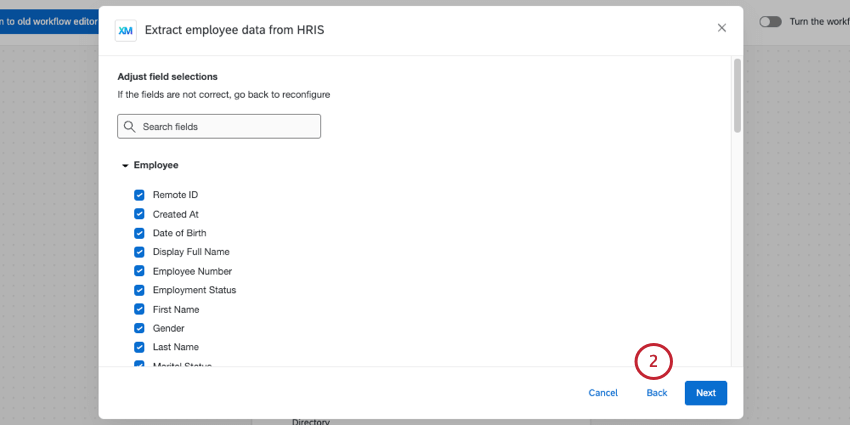The width and height of the screenshot is (850, 425).
Task: Deselect the Date of Birth checkbox
Action: coord(140,233)
